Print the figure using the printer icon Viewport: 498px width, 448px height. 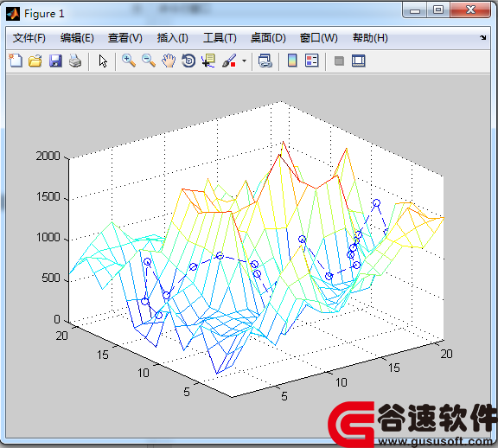(75, 61)
